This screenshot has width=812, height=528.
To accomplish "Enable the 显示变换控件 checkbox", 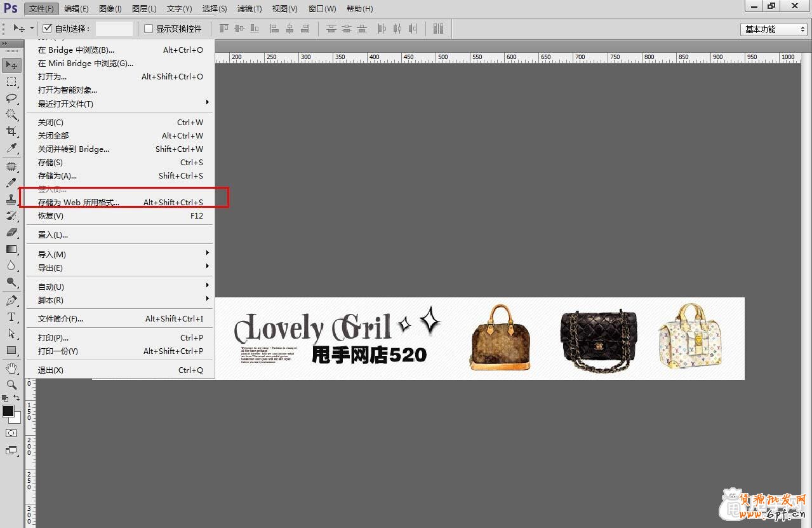I will 149,29.
